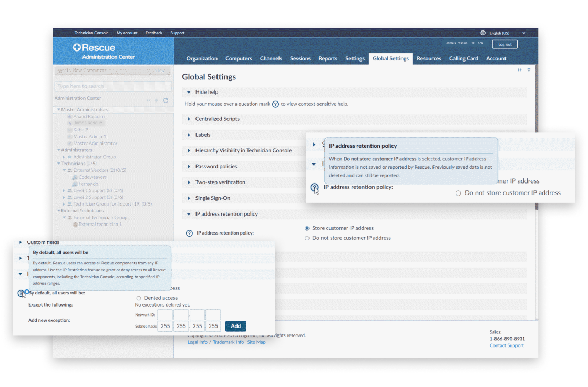Open the Contact Support link
This screenshot has height=387, width=588.
[506, 345]
